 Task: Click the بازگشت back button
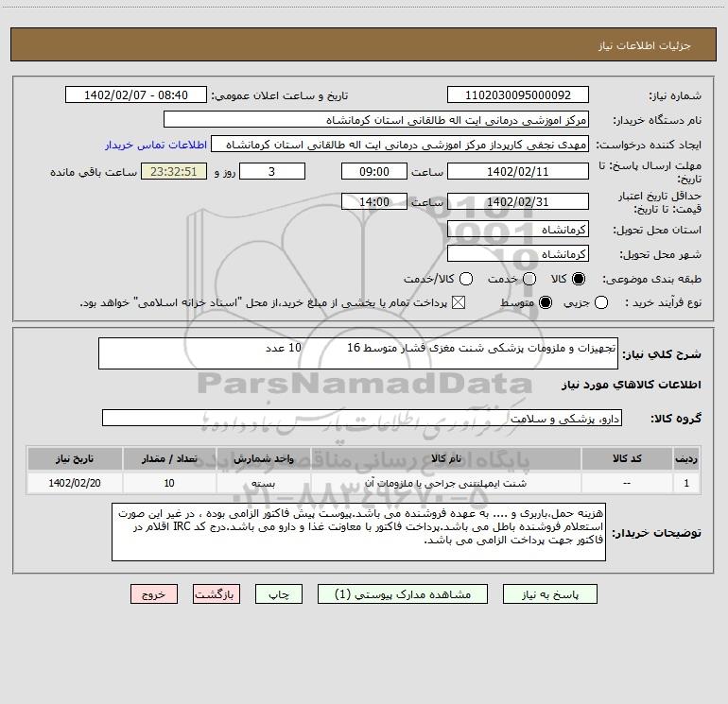click(x=217, y=594)
